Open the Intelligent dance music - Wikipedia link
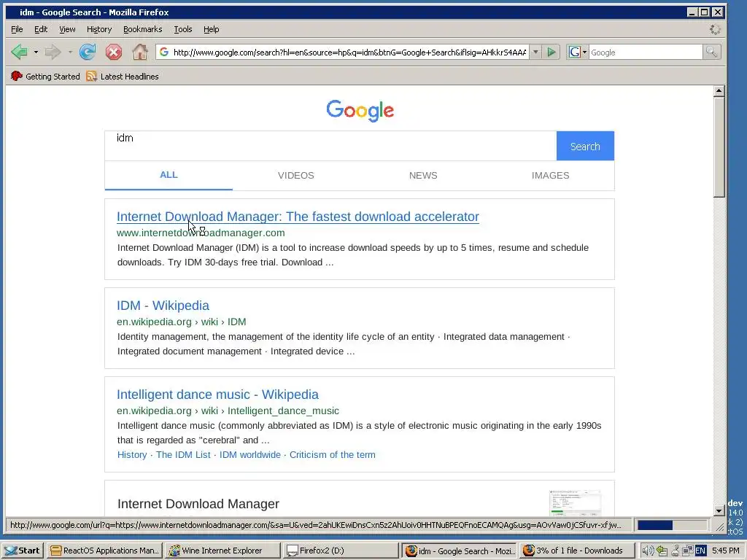 pos(217,394)
